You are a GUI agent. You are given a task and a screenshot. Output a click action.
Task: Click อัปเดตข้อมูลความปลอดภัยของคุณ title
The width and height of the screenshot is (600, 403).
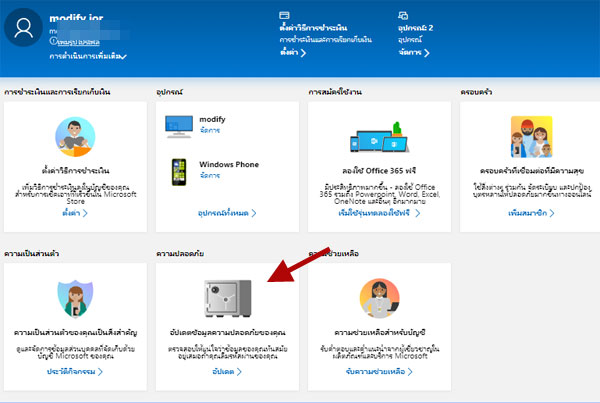pyautogui.click(x=228, y=332)
